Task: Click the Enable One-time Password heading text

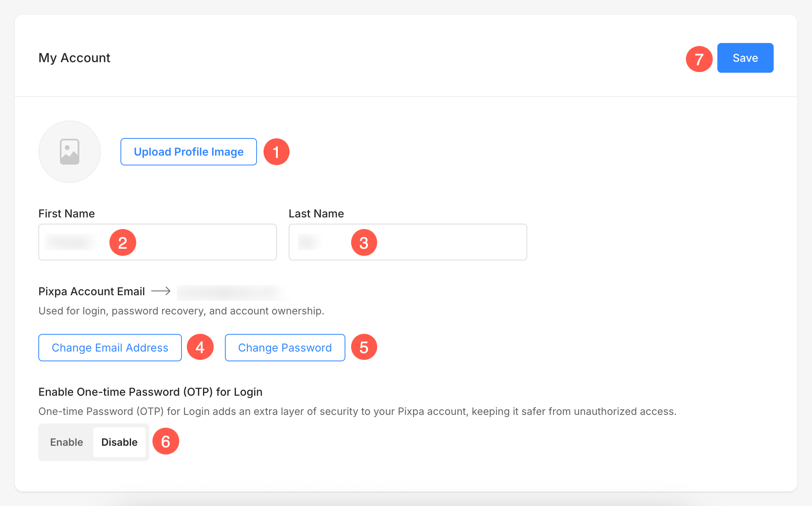Action: (150, 392)
